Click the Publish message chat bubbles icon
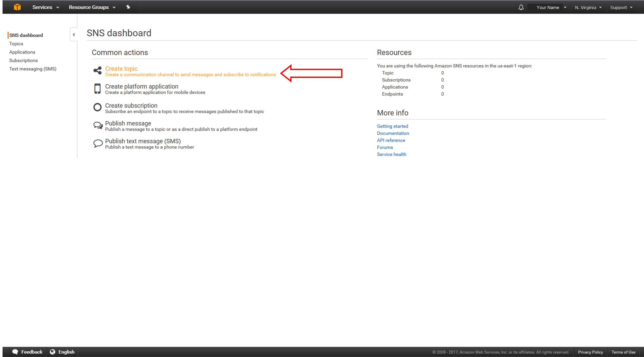Screen dimensions: 644x357 [x=98, y=125]
